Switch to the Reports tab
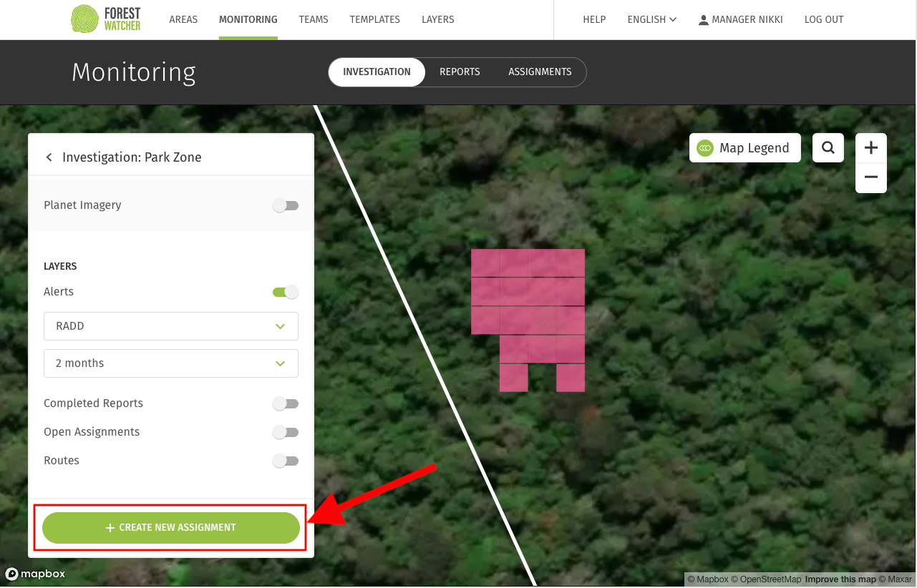 click(460, 72)
